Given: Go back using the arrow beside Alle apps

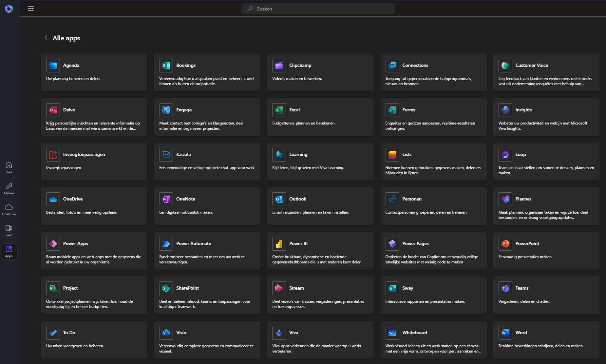Looking at the screenshot, I should pos(46,38).
